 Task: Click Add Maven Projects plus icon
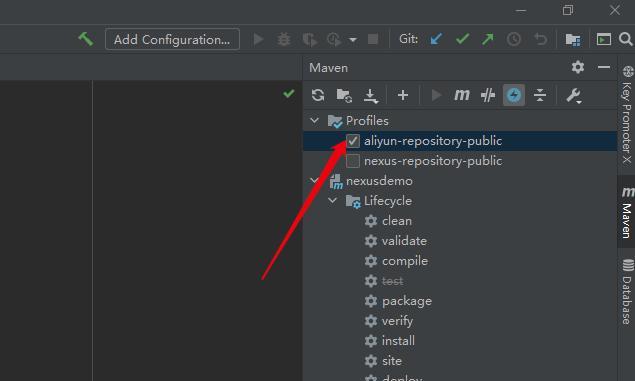pyautogui.click(x=403, y=95)
